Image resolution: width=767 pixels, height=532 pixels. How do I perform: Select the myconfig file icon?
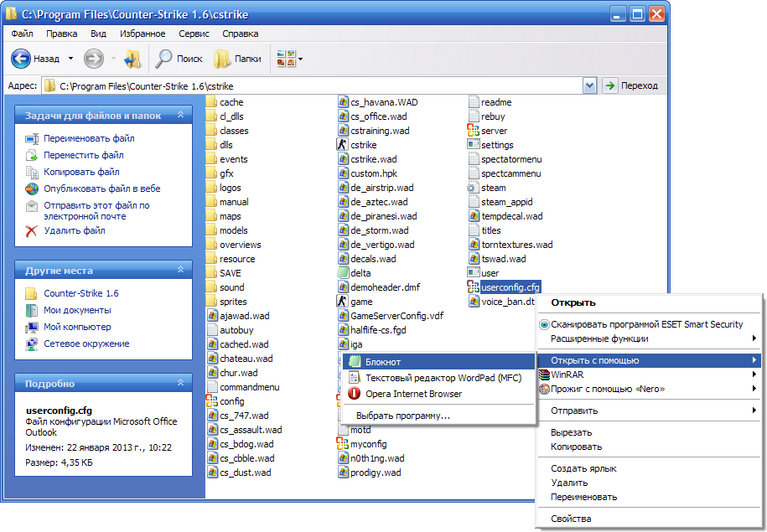[342, 444]
